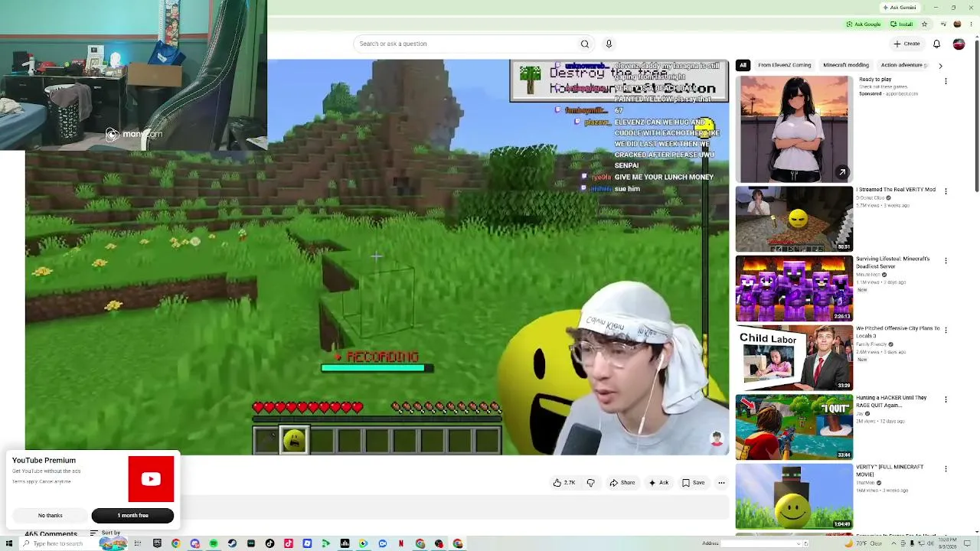Viewport: 980px width, 551px height.
Task: Open Netflix from the taskbar
Action: tap(401, 543)
